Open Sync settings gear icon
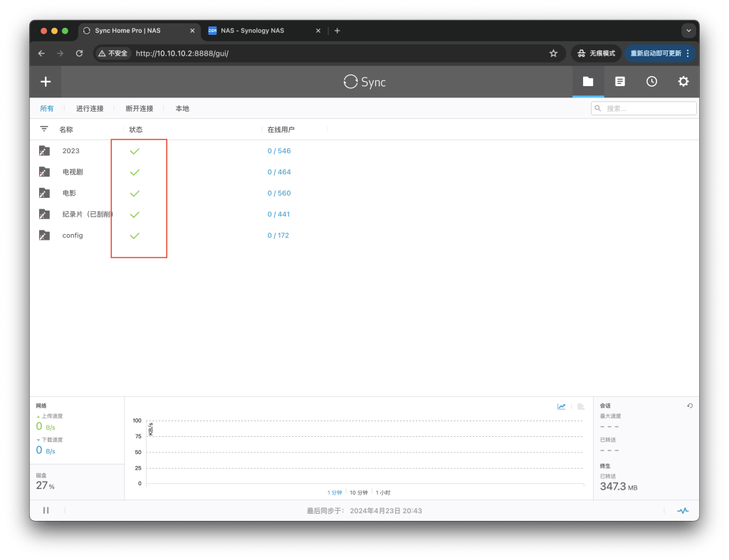729x560 pixels. pos(683,81)
